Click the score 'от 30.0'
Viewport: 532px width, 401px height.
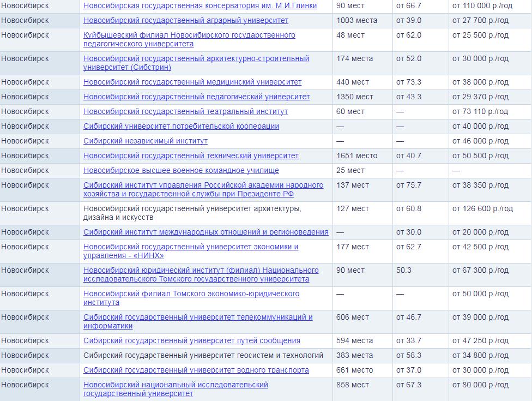(409, 232)
